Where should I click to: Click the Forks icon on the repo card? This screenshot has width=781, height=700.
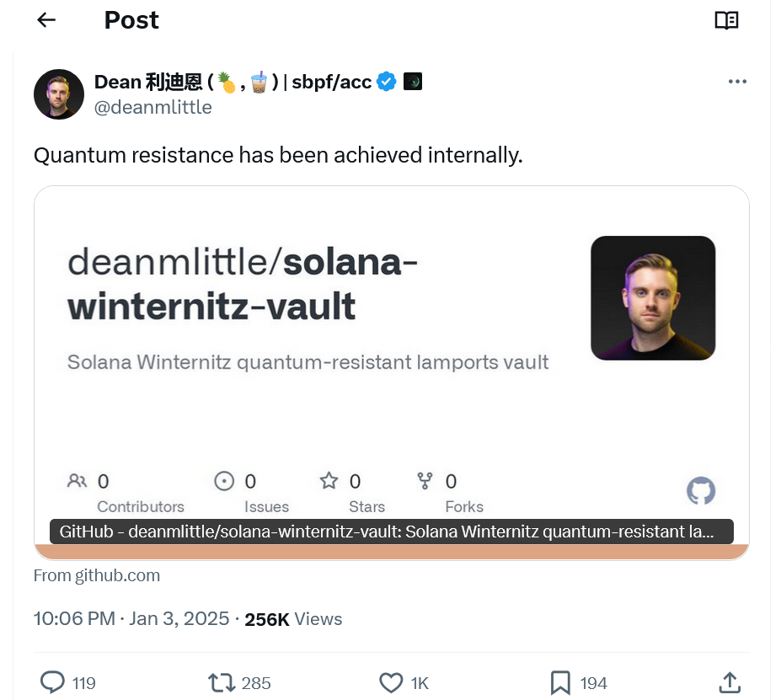point(425,480)
